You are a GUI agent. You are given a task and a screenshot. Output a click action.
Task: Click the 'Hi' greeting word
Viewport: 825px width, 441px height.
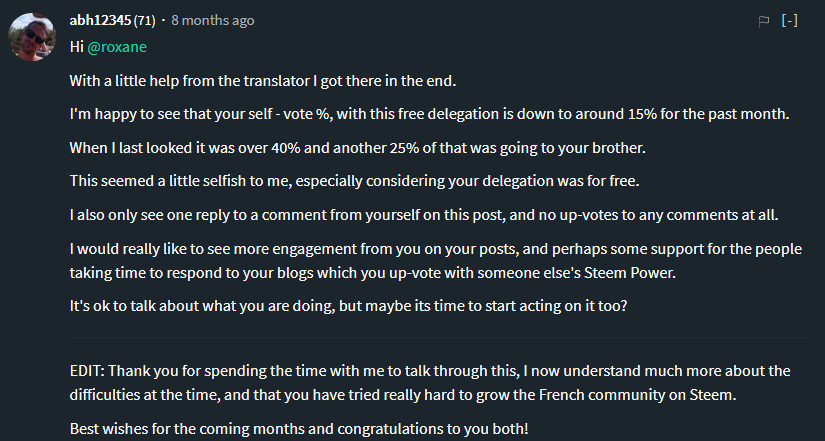coord(77,47)
